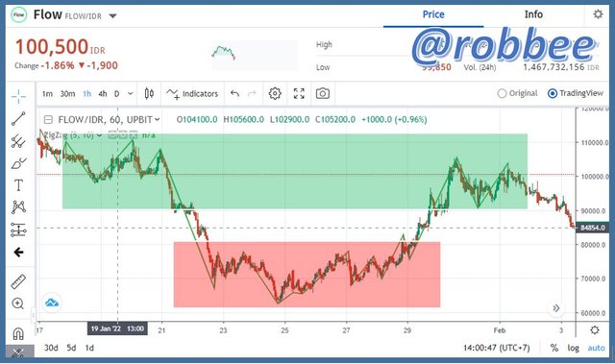Click the mini price sparkline thumbnail
The height and width of the screenshot is (364, 615).
coord(255,55)
